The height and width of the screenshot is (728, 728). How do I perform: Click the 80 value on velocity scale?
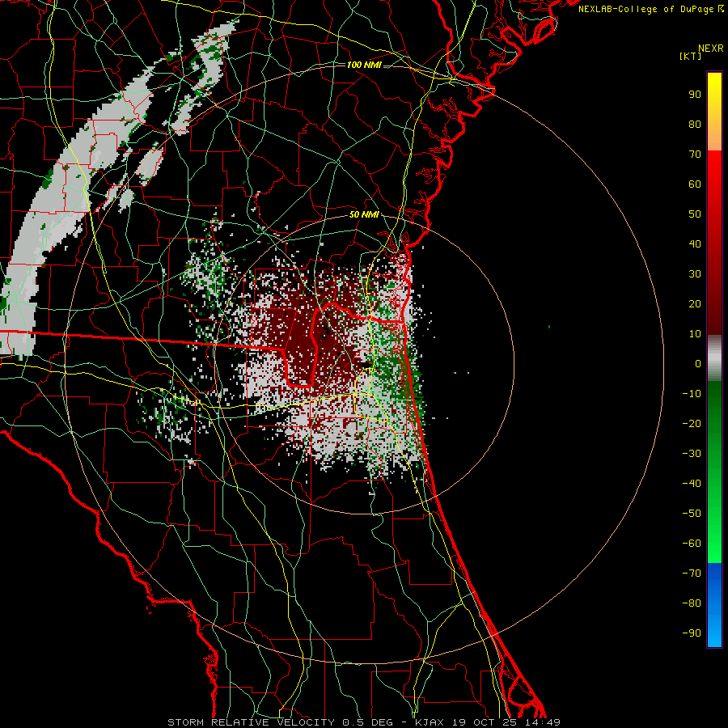click(695, 124)
